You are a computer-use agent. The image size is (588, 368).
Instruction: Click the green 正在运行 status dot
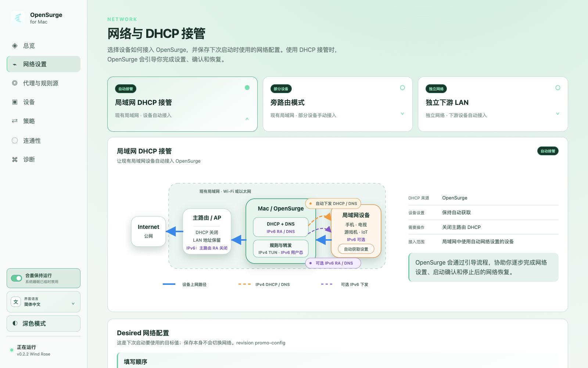pos(12,350)
